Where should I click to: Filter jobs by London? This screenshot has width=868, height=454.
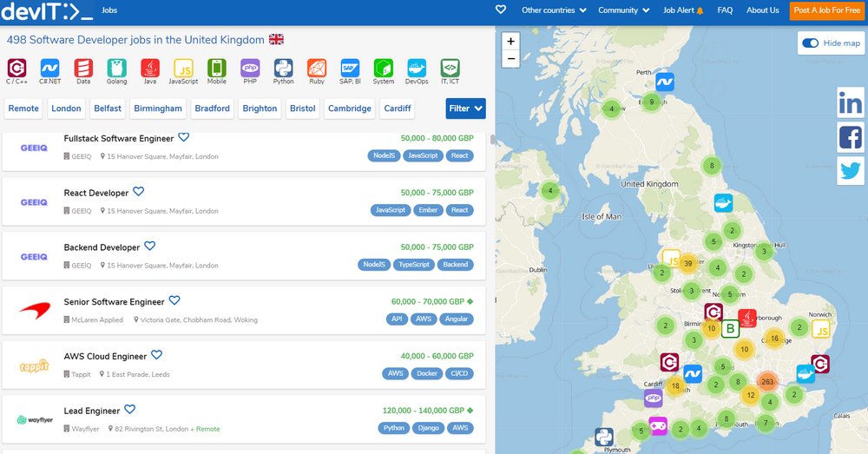[x=67, y=109]
